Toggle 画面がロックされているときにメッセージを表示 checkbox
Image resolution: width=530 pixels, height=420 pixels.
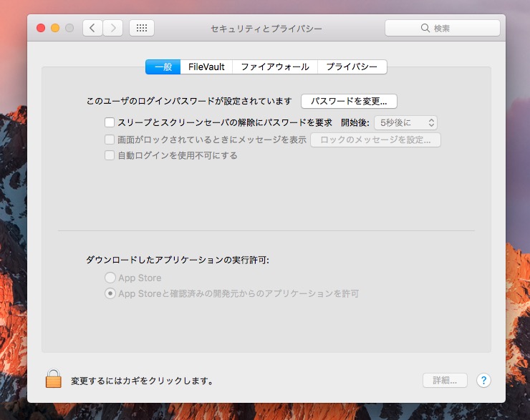point(110,140)
